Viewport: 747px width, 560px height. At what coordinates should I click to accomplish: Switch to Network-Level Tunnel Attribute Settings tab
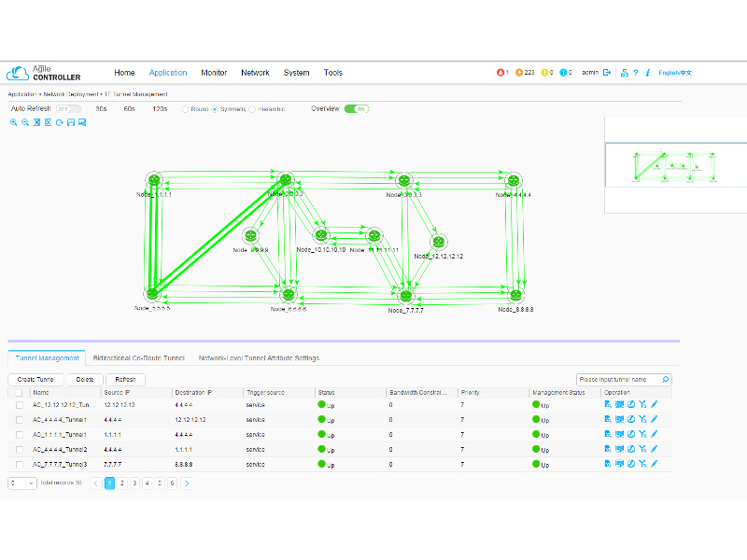pyautogui.click(x=259, y=358)
